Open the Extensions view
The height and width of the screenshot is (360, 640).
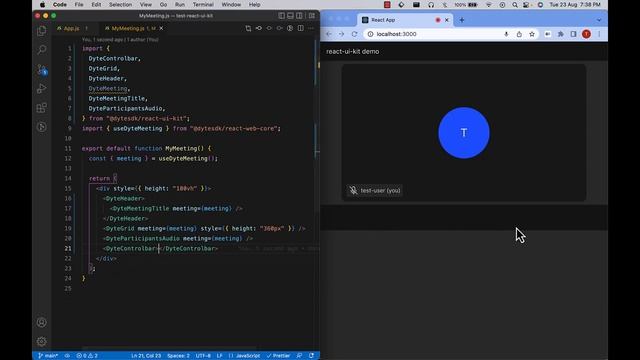coord(42,108)
